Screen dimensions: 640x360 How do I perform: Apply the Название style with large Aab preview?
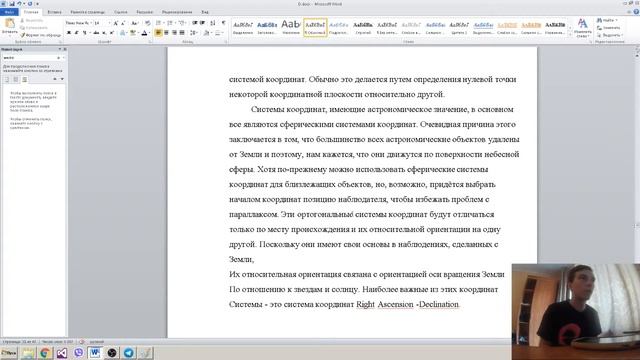[291, 28]
